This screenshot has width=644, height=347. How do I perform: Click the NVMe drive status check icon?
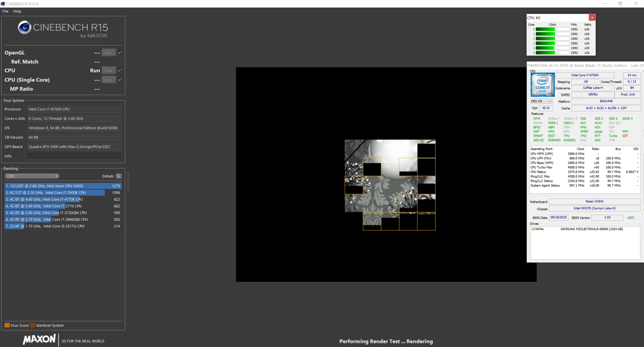coord(533,229)
